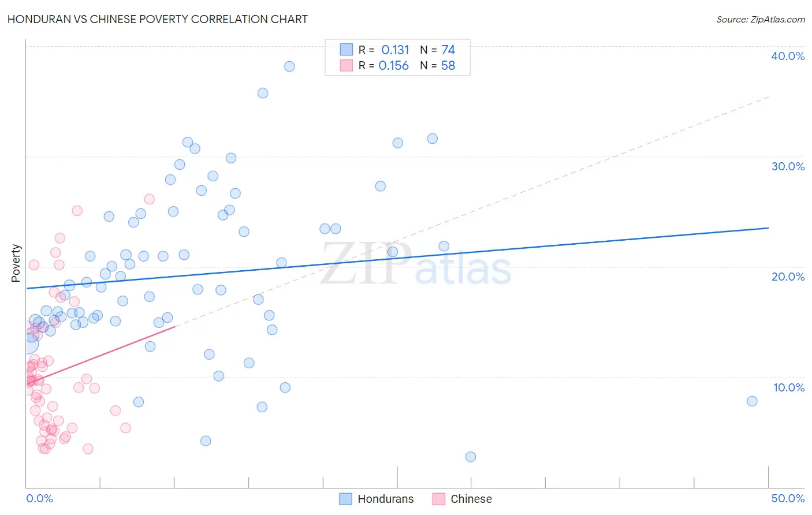Select the rightmost blue point near 8% poverty

click(752, 401)
